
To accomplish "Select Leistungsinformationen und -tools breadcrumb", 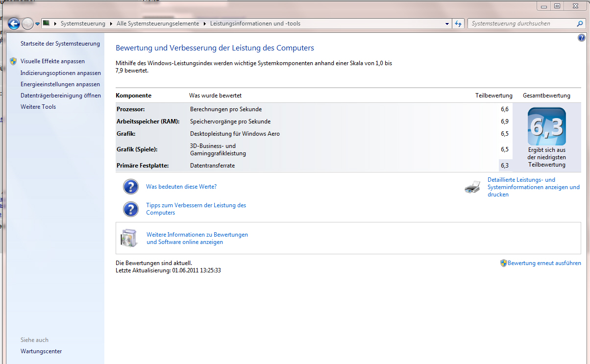I will (x=255, y=24).
